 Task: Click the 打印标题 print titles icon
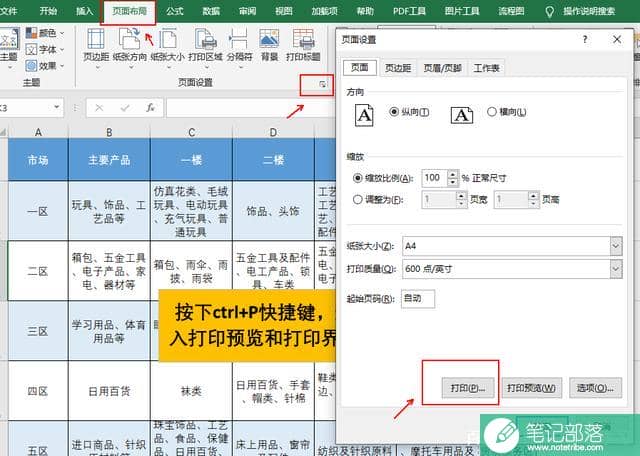click(303, 46)
